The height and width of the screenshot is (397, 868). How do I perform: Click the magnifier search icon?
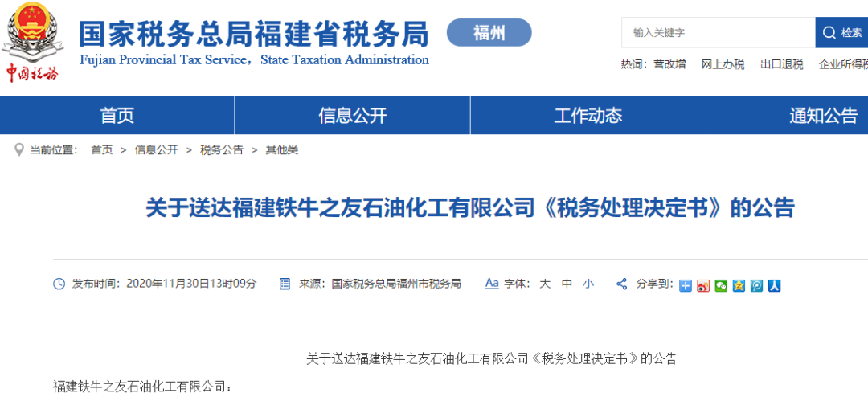click(829, 33)
